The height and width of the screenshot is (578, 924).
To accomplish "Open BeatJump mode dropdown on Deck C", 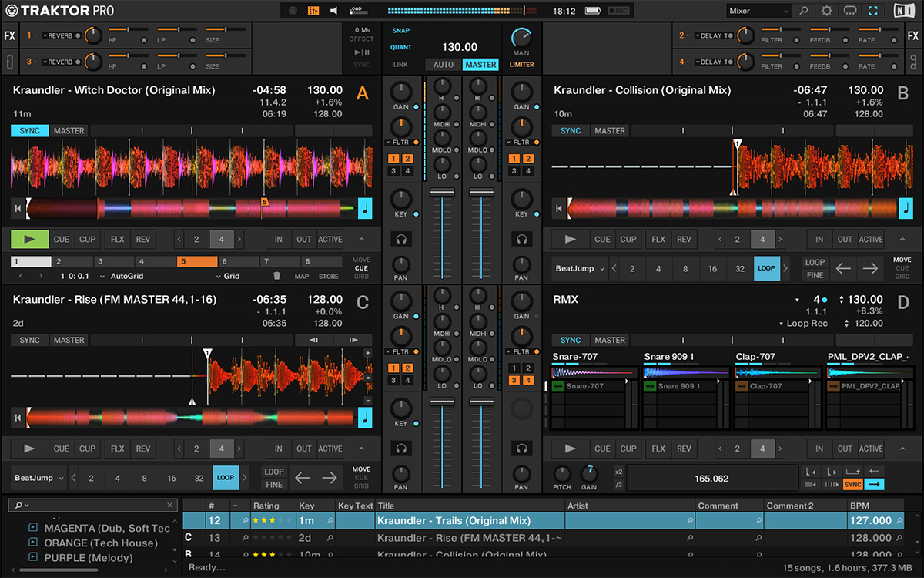I will point(39,478).
